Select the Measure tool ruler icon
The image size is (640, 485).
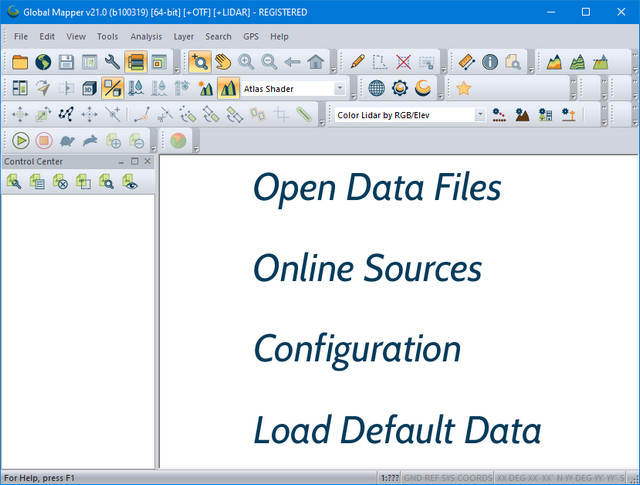click(x=466, y=62)
